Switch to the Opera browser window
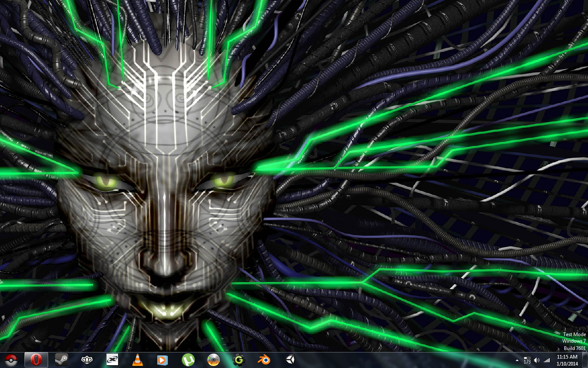Viewport: 588px width, 368px height. tap(36, 360)
